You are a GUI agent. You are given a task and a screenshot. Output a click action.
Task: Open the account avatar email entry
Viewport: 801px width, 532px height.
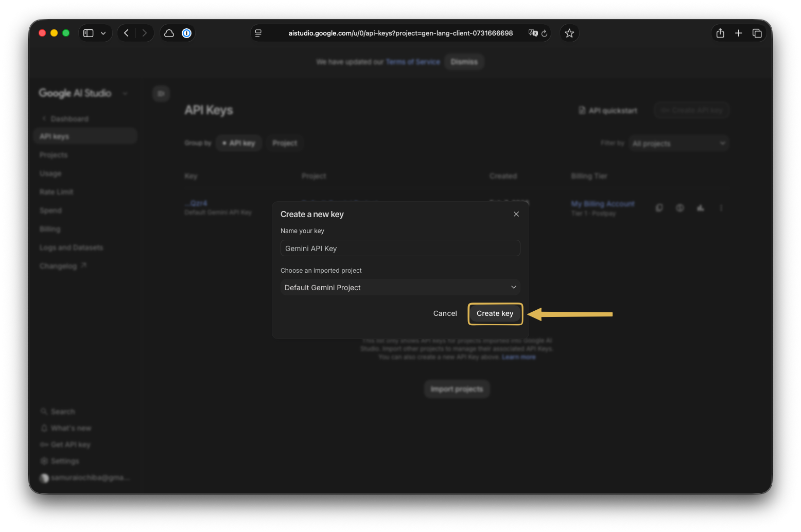85,477
